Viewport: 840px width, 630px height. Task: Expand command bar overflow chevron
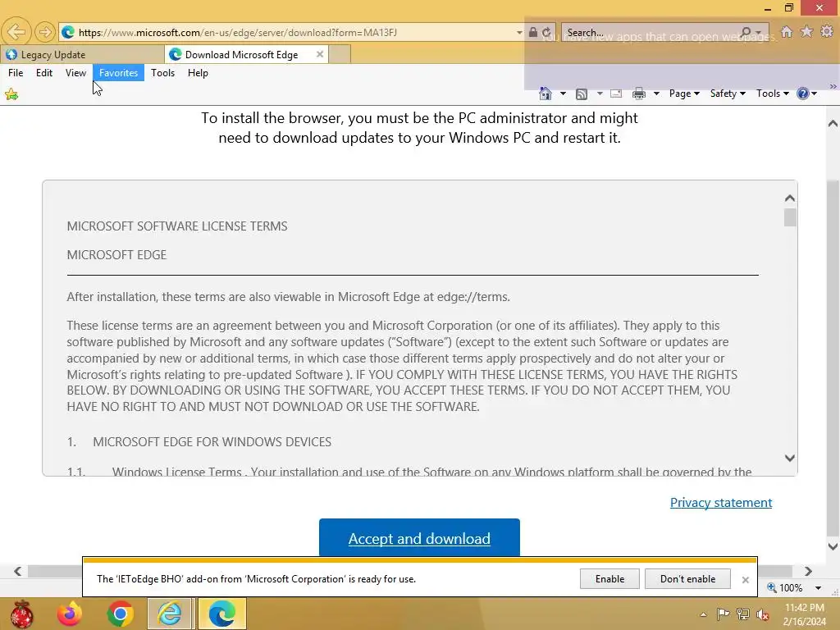(833, 86)
